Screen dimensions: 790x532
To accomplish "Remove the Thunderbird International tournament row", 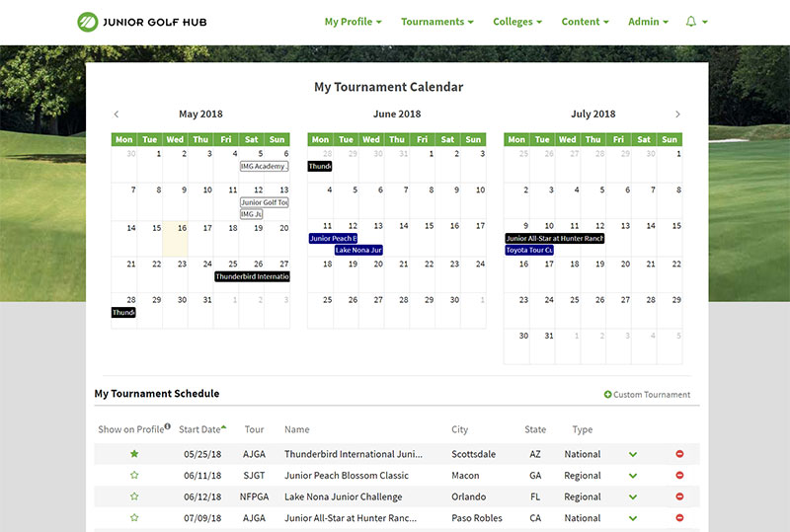I will tap(679, 454).
